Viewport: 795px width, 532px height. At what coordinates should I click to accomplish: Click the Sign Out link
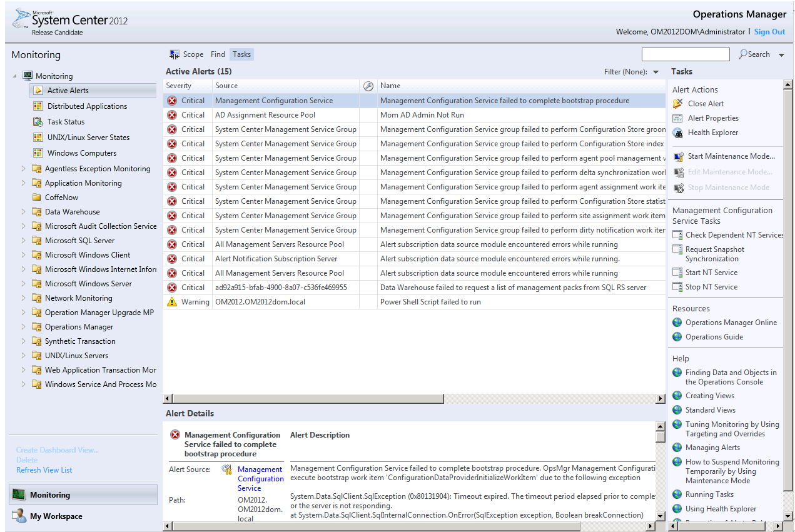point(769,32)
